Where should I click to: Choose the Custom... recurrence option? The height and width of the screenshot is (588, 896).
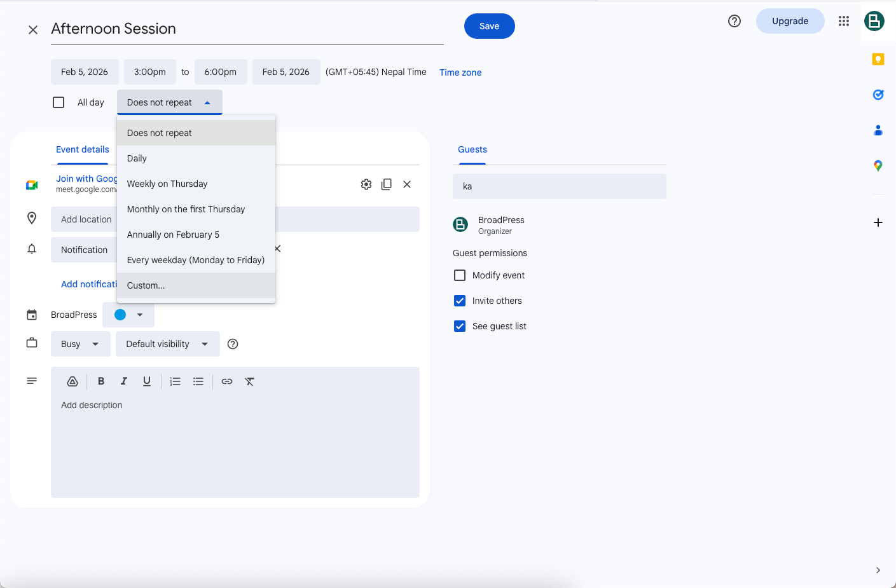click(x=146, y=285)
